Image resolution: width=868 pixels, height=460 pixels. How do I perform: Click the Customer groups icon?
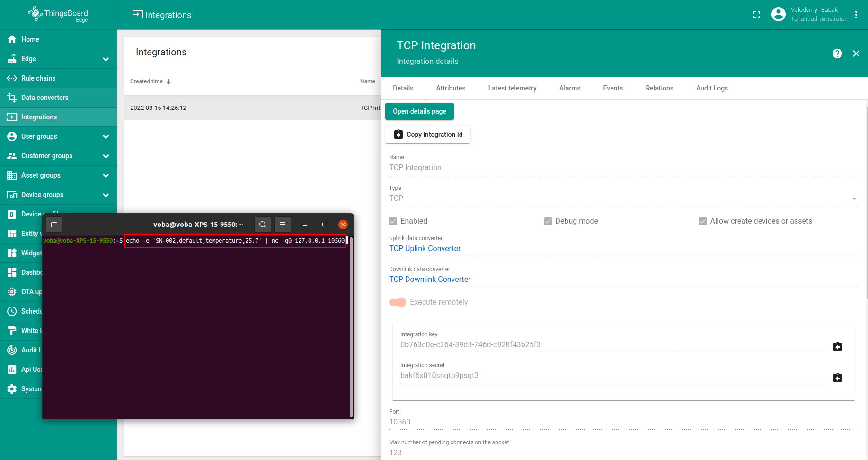pos(12,156)
